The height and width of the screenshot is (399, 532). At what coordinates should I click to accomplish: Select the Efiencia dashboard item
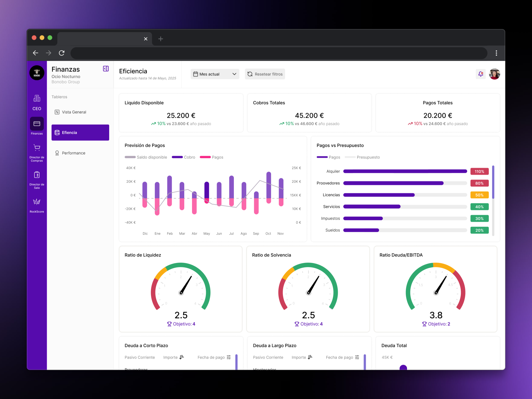tap(80, 132)
